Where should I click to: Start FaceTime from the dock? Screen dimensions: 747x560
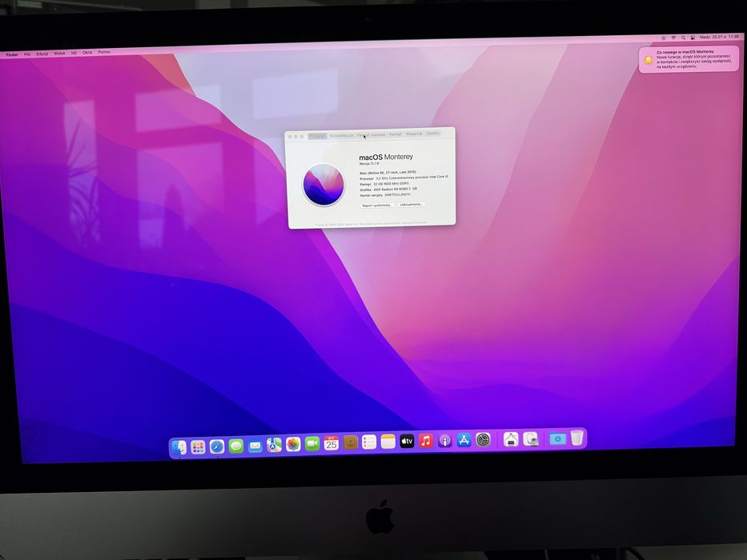coord(312,444)
